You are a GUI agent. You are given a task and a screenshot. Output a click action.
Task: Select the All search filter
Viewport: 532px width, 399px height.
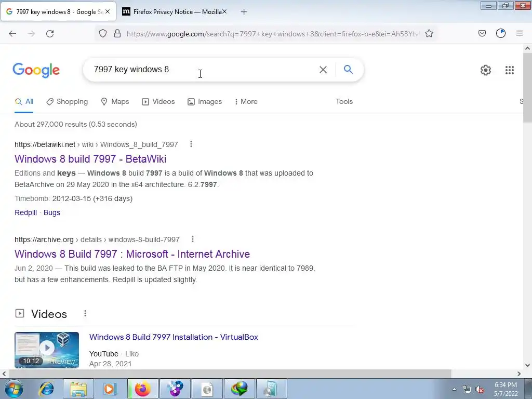click(x=24, y=101)
